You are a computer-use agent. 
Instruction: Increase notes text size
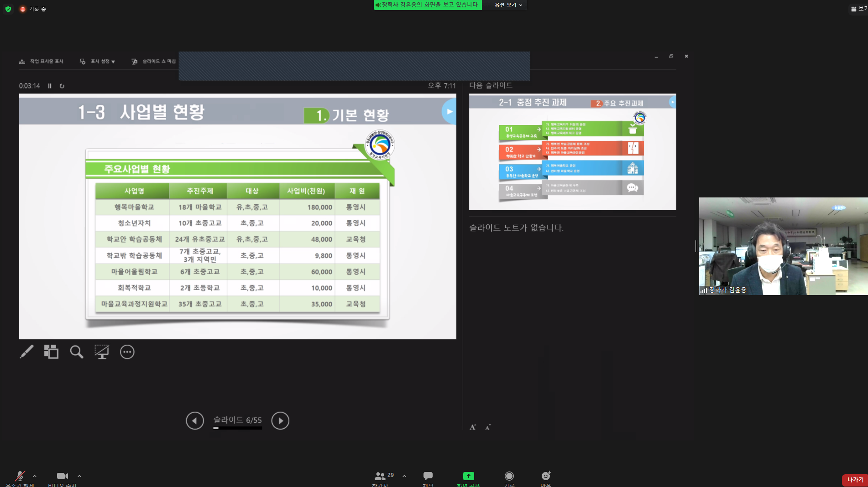[473, 427]
